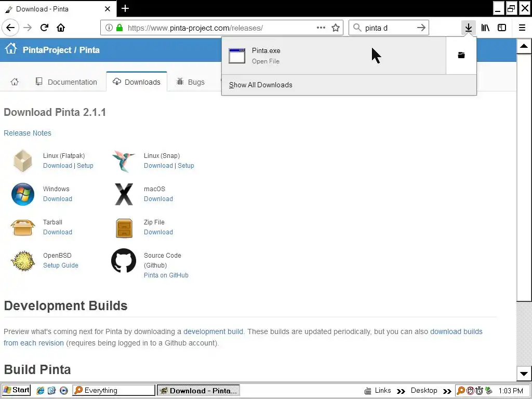532x399 pixels.
Task: Click the browser forward arrow
Action: coord(28,28)
